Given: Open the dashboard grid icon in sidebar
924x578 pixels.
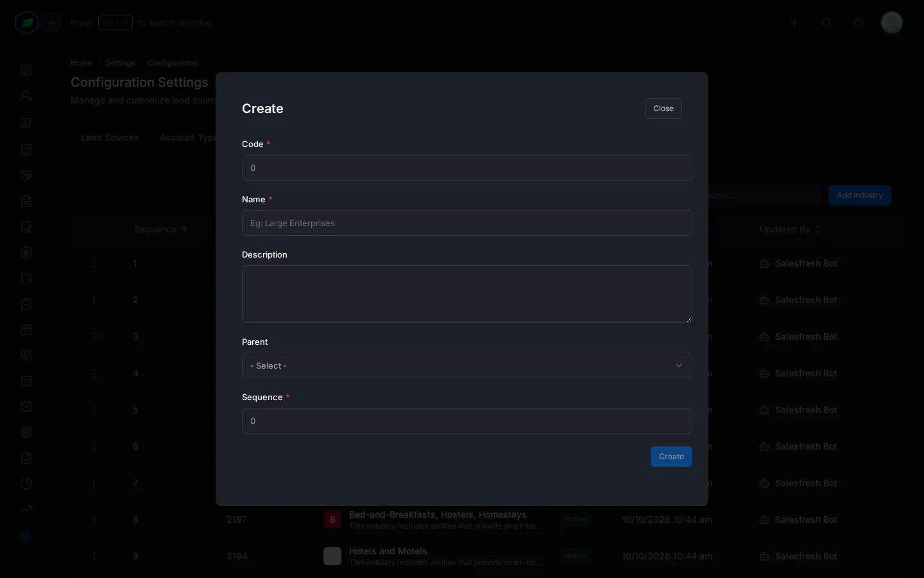Looking at the screenshot, I should (26, 70).
